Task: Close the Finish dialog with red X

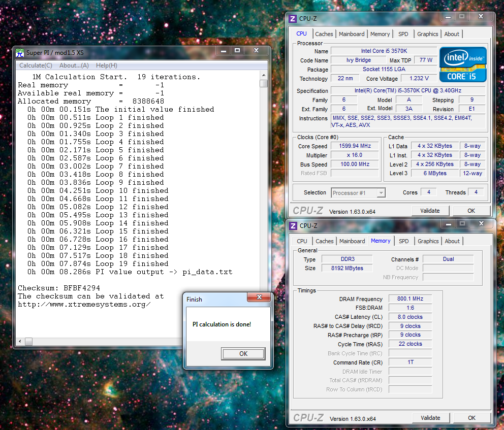Action: point(260,297)
